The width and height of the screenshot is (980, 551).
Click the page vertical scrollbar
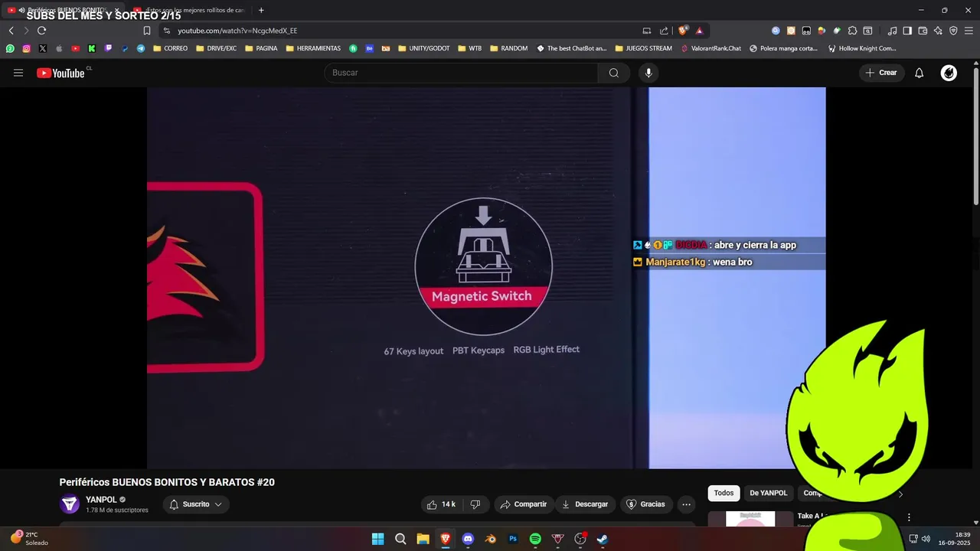(976, 138)
